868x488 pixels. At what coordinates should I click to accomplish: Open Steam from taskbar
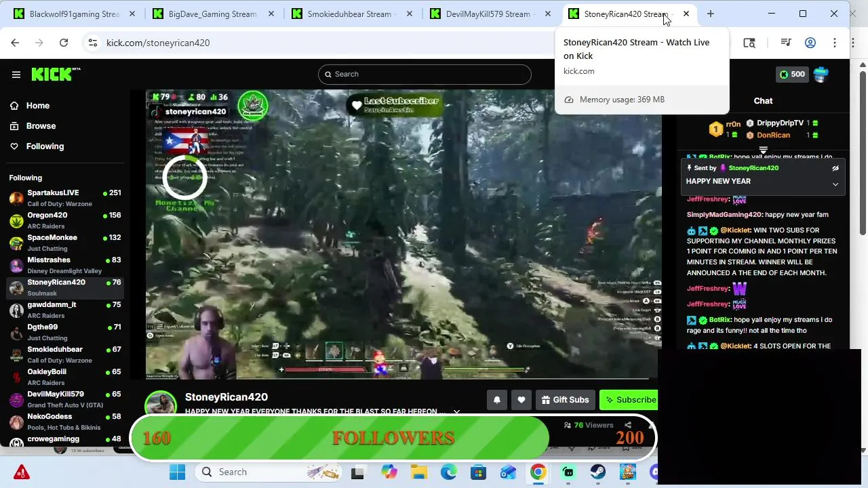597,472
